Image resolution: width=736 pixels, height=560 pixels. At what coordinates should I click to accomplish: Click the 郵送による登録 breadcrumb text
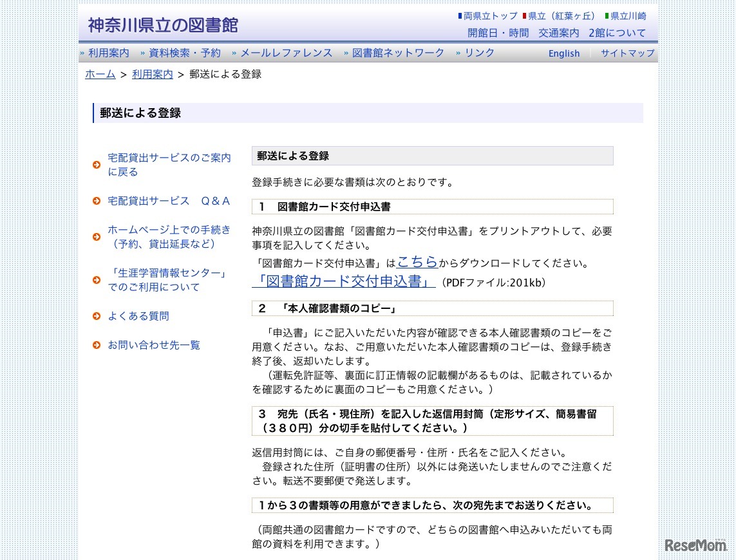coord(225,74)
